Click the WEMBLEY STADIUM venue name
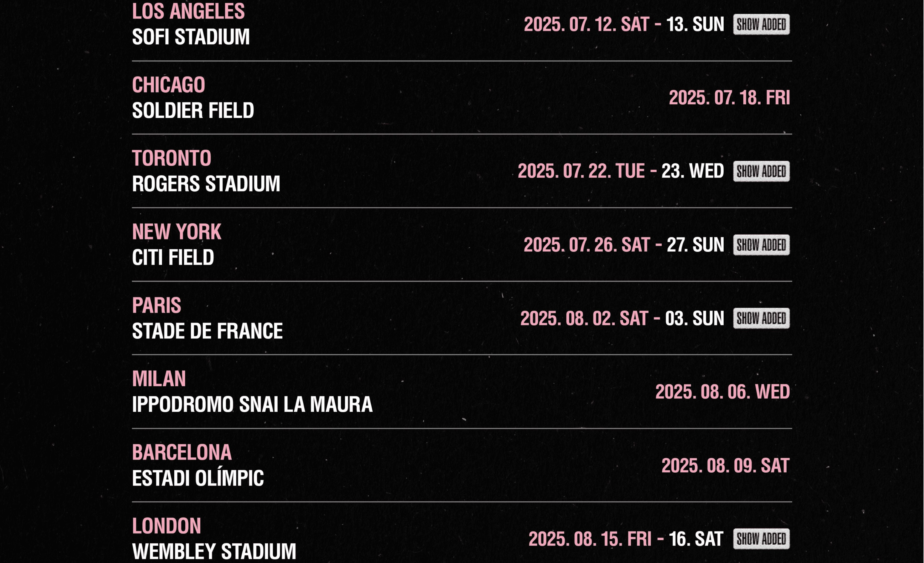This screenshot has height=563, width=924. click(x=214, y=551)
